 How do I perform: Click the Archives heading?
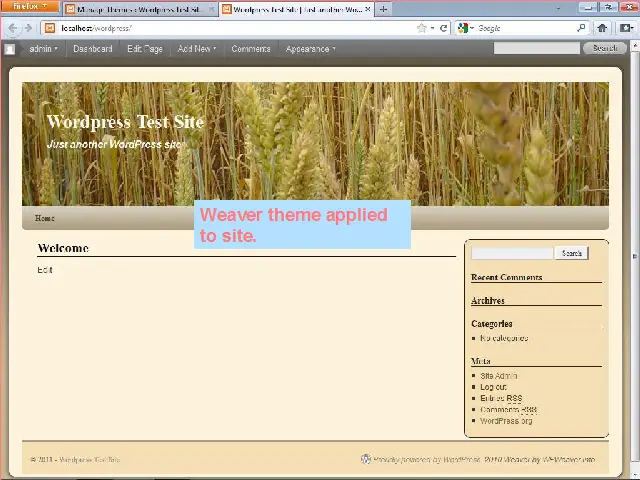tap(488, 300)
